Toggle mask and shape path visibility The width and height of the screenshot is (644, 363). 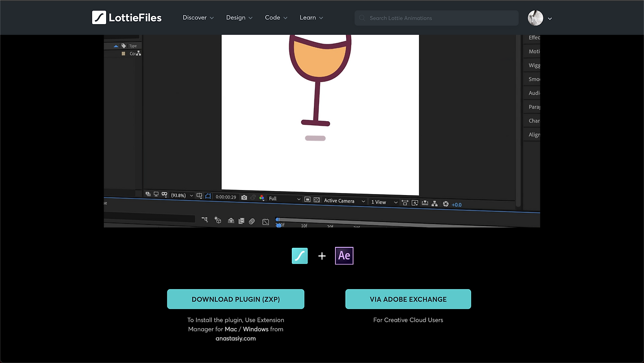coord(208,196)
